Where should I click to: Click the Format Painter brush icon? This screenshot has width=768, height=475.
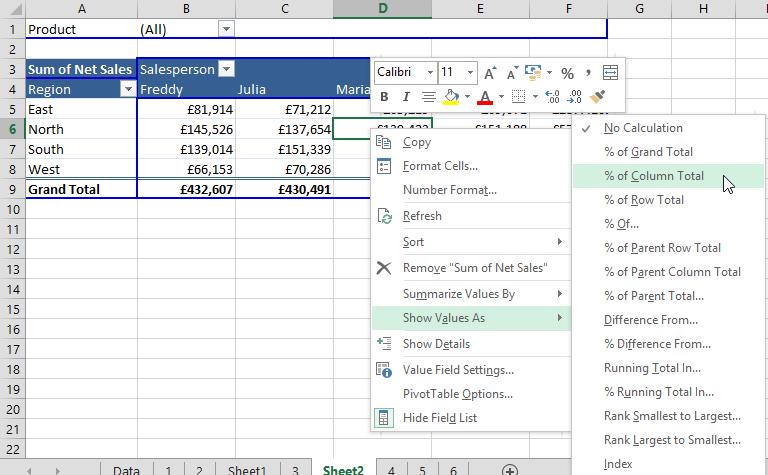tap(598, 97)
